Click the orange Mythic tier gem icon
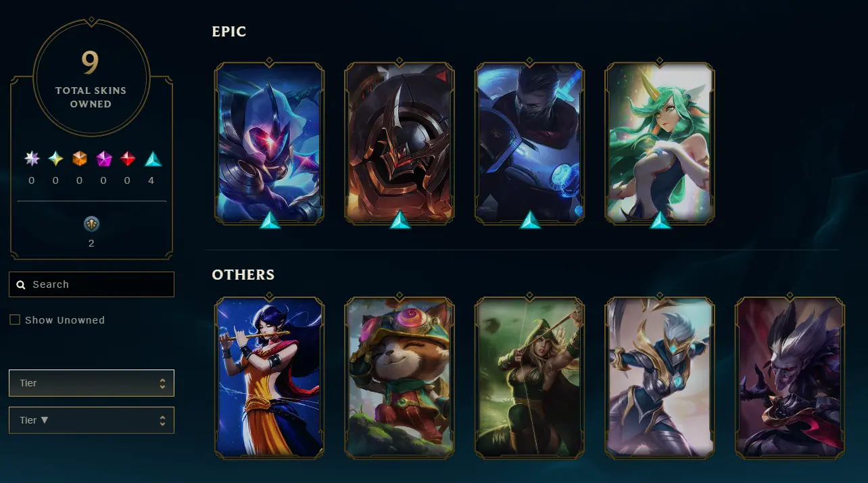 click(80, 159)
